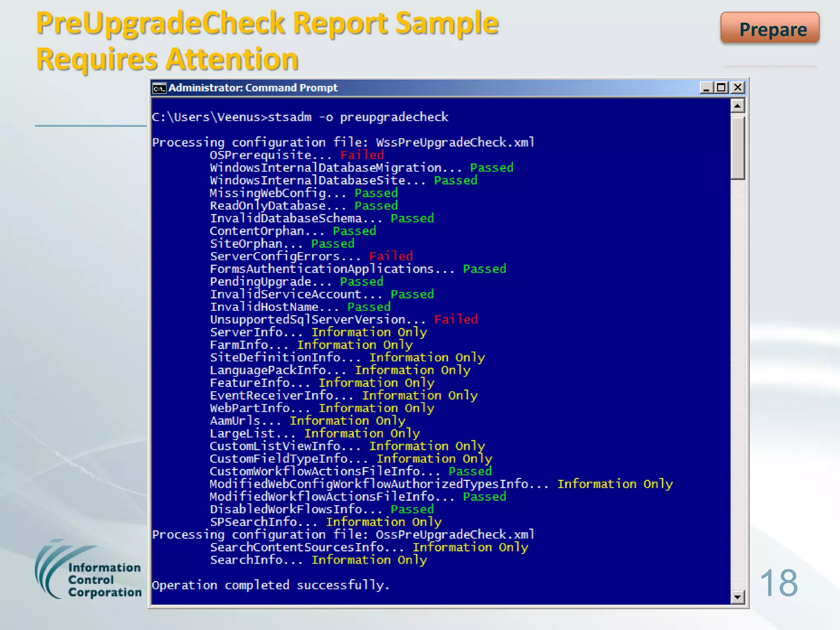
Task: Click the FarmInfo Information Only line
Action: coord(311,345)
